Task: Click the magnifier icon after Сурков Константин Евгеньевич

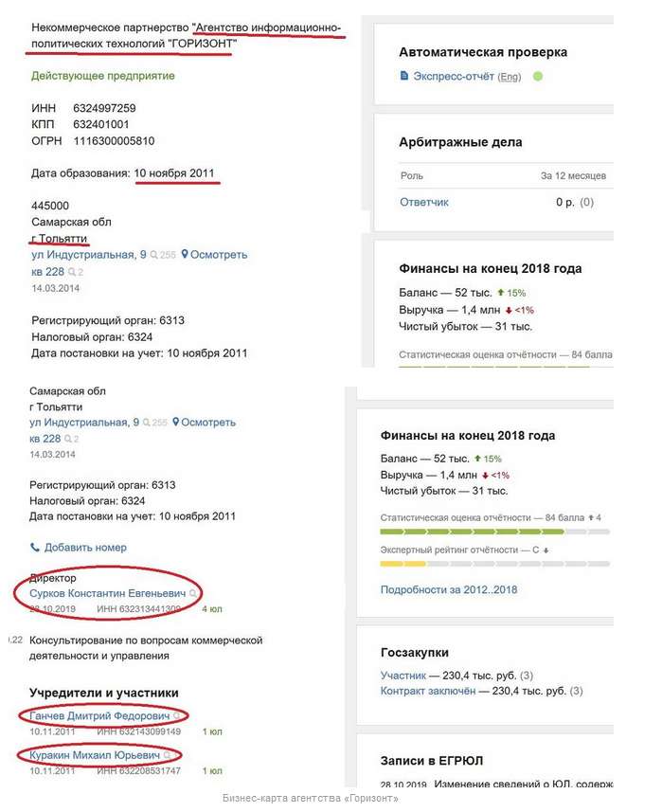Action: point(193,593)
